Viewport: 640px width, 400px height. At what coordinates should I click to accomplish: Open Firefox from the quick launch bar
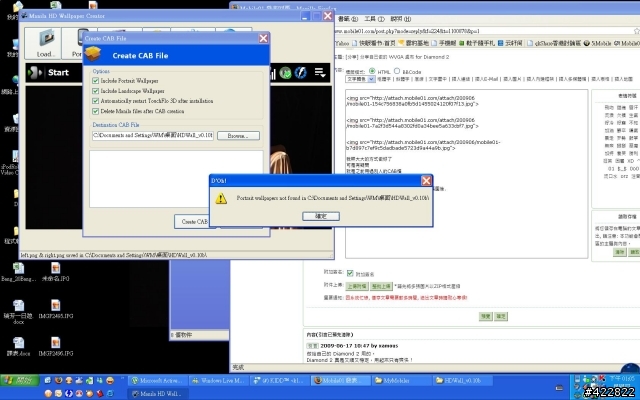click(x=58, y=380)
